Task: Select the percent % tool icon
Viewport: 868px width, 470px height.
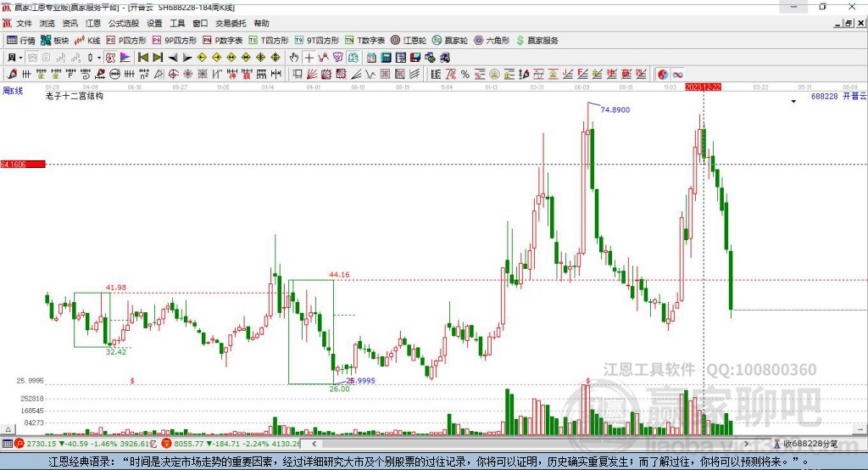Action: pos(465,75)
